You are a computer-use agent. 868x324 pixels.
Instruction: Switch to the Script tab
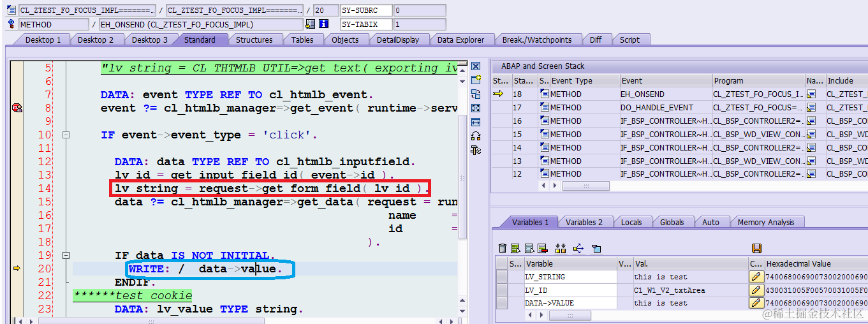tap(629, 40)
